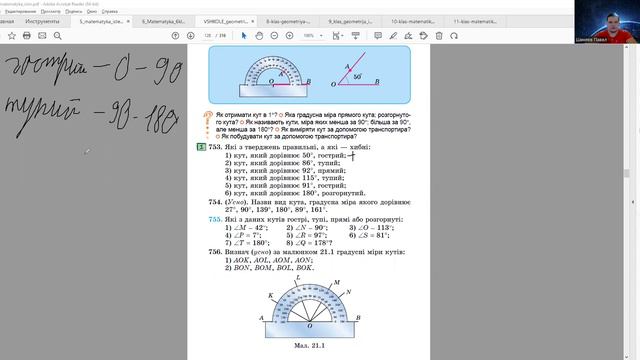Image resolution: width=640 pixels, height=360 pixels.
Task: Click the line 'кут, який дорівнює 180°, розгорнутий'
Action: pyautogui.click(x=299, y=193)
